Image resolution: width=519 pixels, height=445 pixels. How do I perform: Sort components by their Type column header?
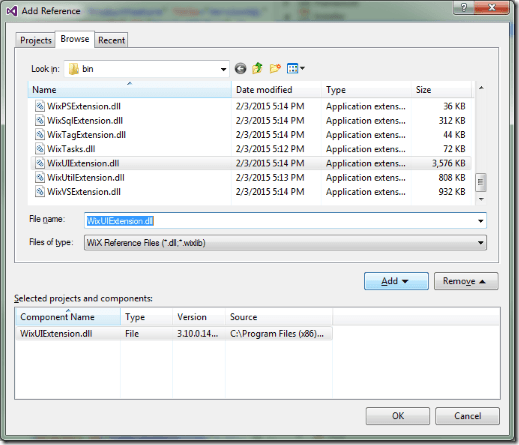[x=146, y=317]
